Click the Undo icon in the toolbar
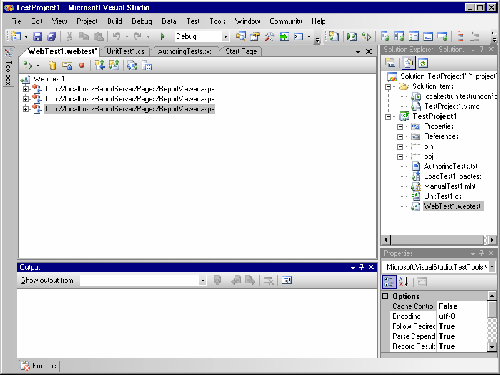 coord(116,36)
